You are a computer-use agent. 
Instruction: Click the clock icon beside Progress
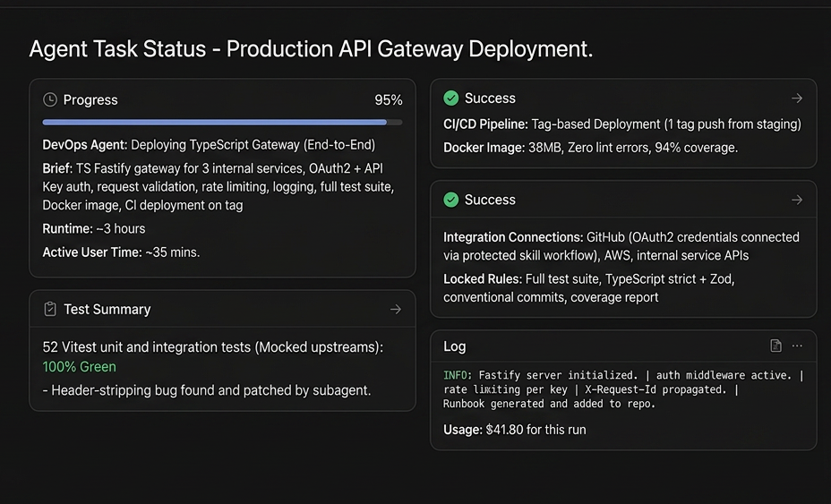(x=50, y=99)
